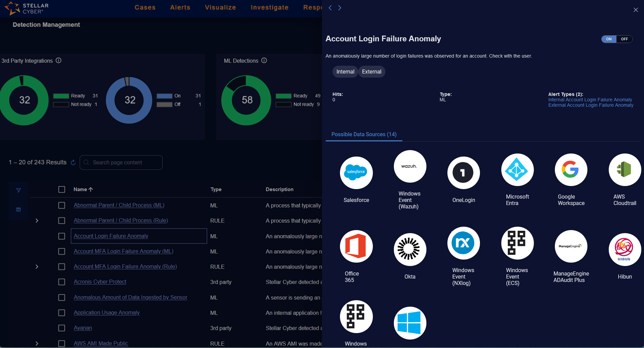Click the Office 365 icon
Image resolution: width=644 pixels, height=348 pixels.
pyautogui.click(x=356, y=246)
